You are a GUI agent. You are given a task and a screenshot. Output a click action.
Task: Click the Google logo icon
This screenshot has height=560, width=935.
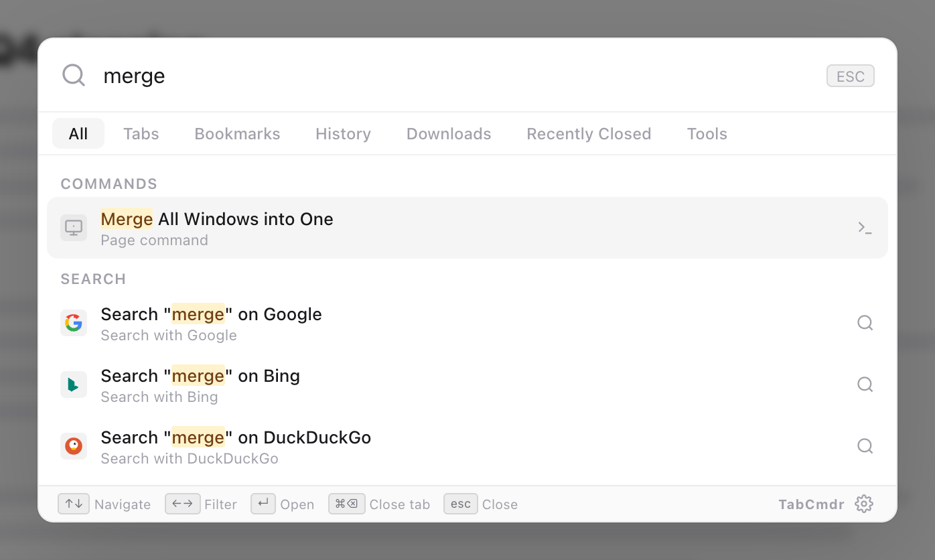(74, 323)
